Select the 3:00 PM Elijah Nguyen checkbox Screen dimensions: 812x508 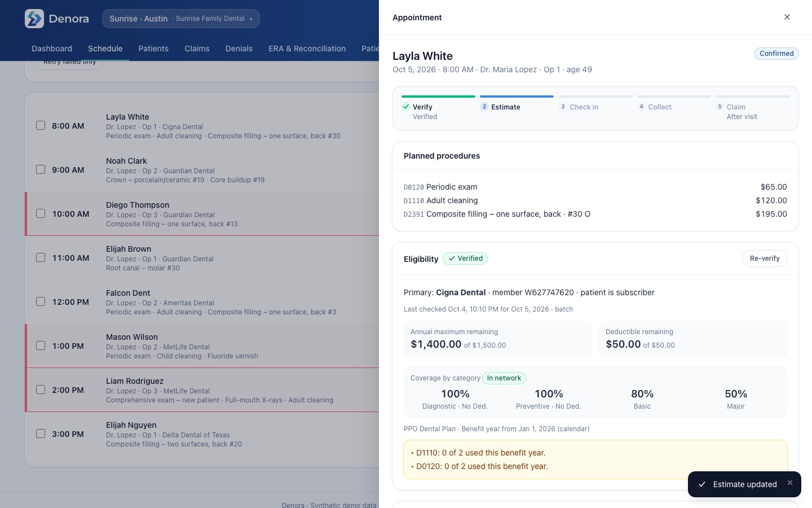[41, 433]
